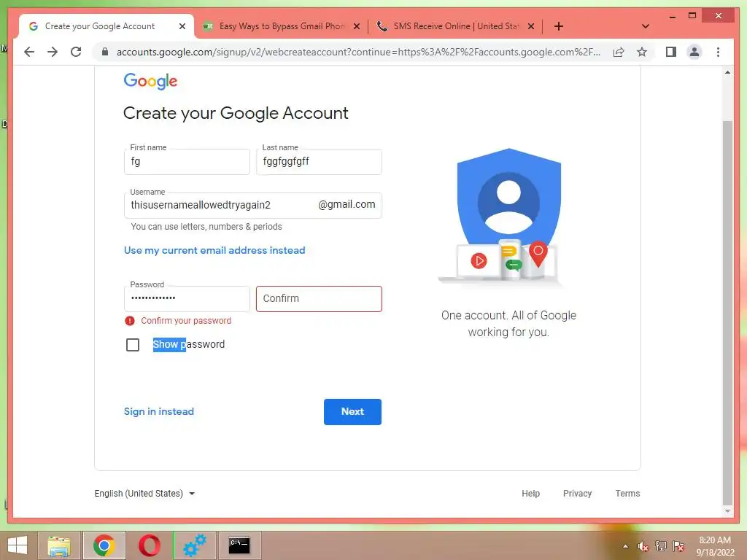
Task: Click the scrollbar up arrow
Action: pos(727,72)
